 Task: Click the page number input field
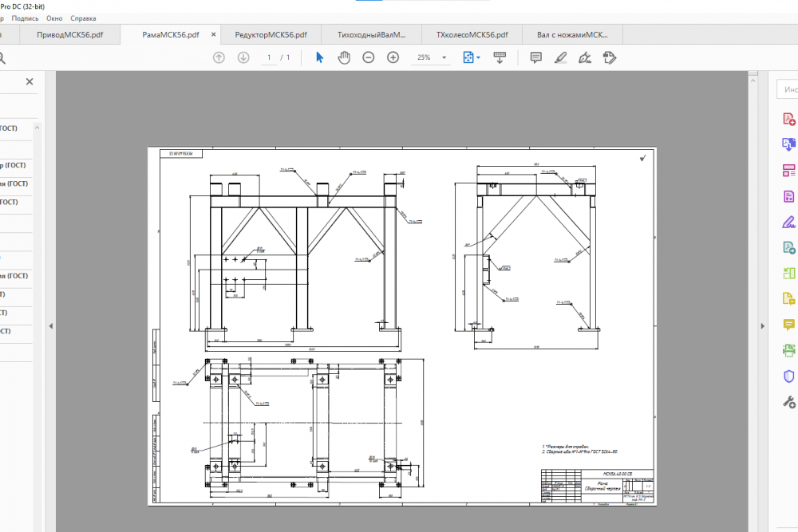click(270, 57)
